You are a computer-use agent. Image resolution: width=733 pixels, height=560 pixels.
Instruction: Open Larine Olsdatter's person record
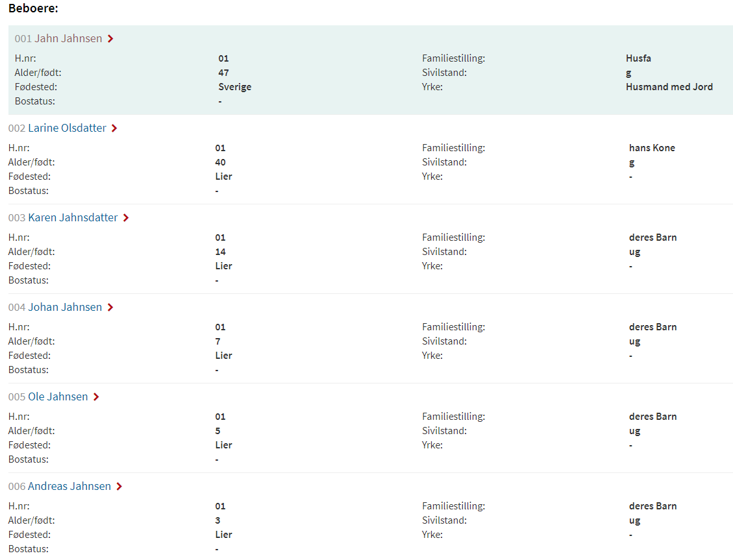(68, 128)
